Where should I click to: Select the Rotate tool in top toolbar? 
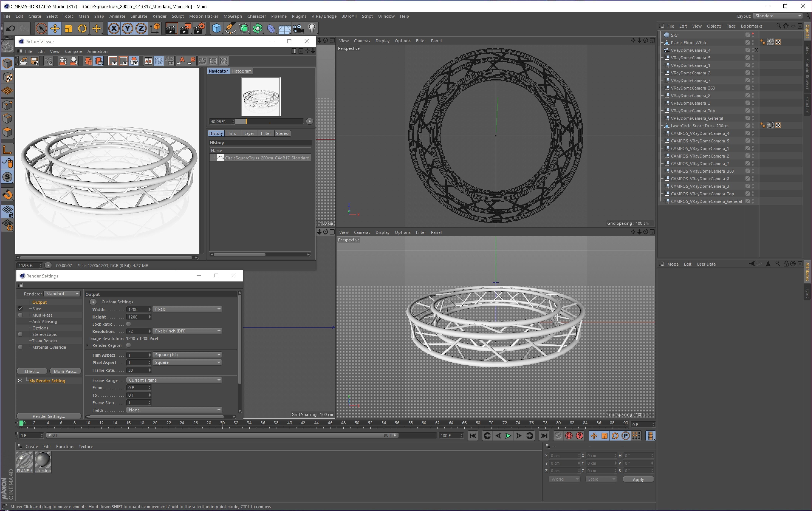[82, 29]
